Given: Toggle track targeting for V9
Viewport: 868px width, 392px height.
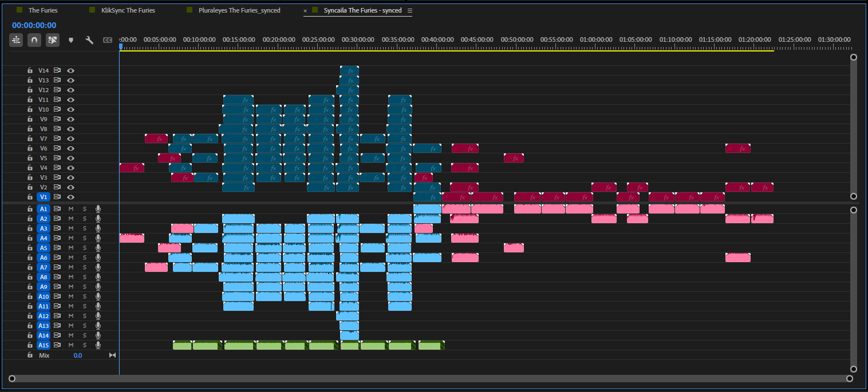Looking at the screenshot, I should 44,119.
